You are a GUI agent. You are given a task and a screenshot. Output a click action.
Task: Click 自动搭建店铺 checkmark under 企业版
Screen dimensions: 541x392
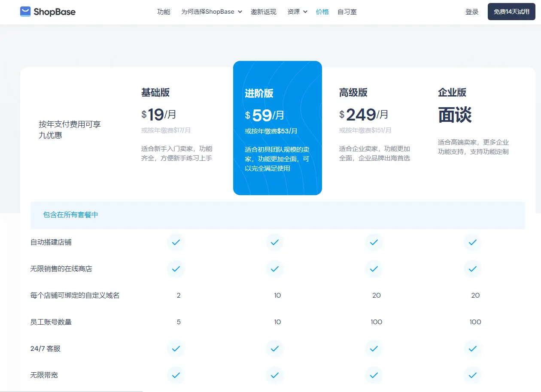[x=472, y=242]
